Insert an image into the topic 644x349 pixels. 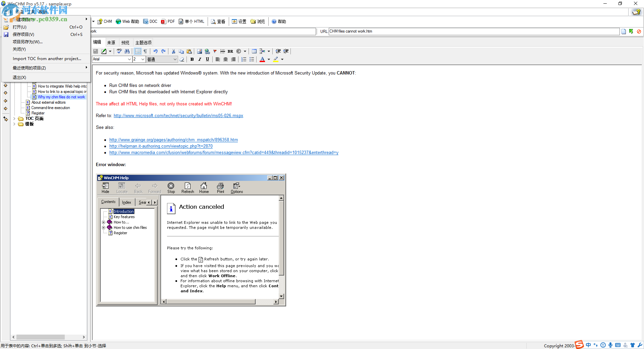click(x=200, y=51)
